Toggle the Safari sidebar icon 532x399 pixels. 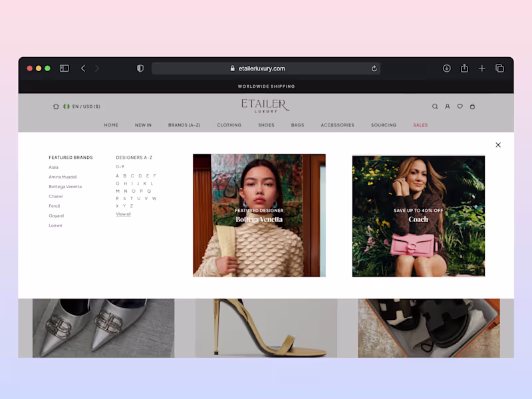point(64,68)
